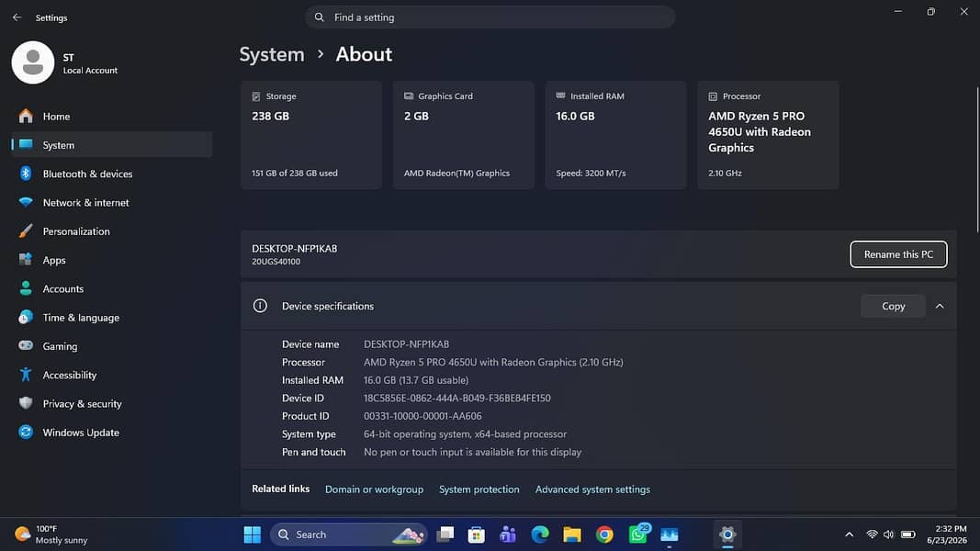Click Rename this PC button
Viewport: 980px width, 551px height.
[x=898, y=254]
